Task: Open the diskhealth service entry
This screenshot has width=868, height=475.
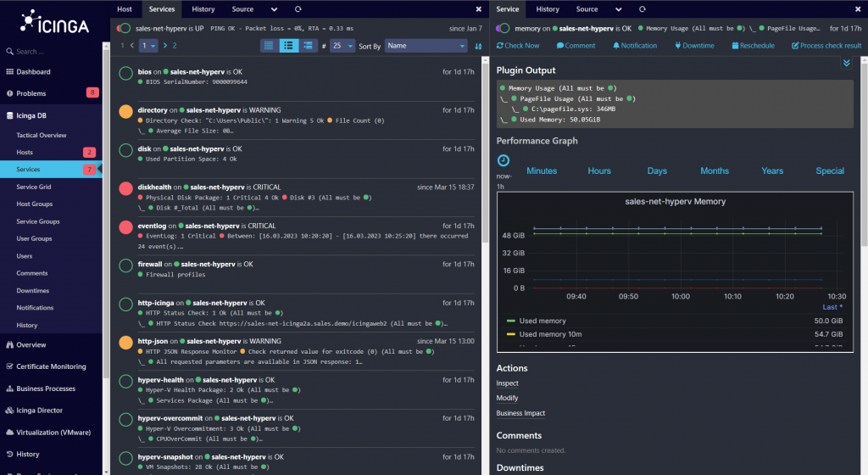Action: pos(296,197)
